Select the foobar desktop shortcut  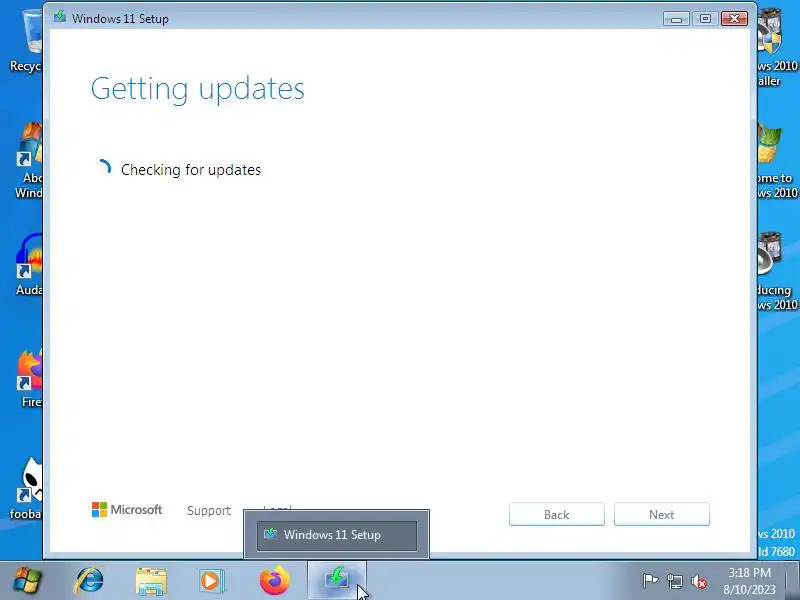pos(27,488)
